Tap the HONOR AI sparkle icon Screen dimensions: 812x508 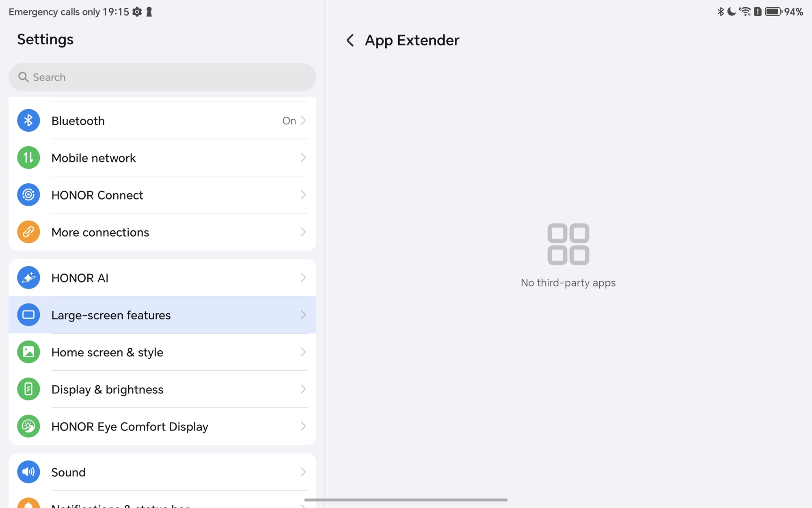(28, 278)
